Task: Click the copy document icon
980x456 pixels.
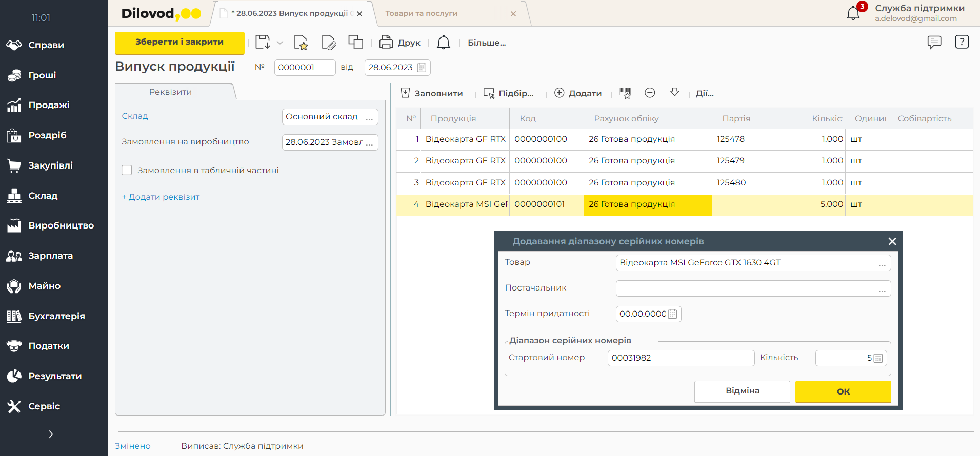Action: pyautogui.click(x=355, y=42)
